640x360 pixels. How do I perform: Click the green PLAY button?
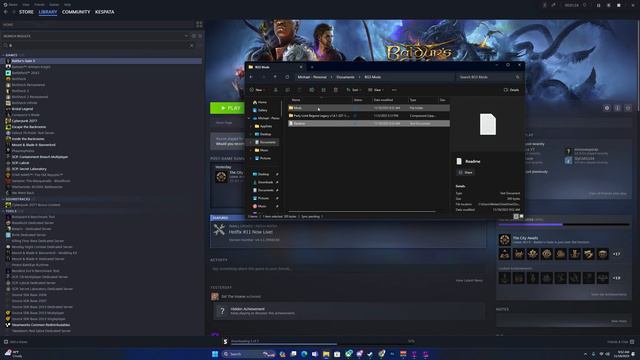click(x=227, y=108)
